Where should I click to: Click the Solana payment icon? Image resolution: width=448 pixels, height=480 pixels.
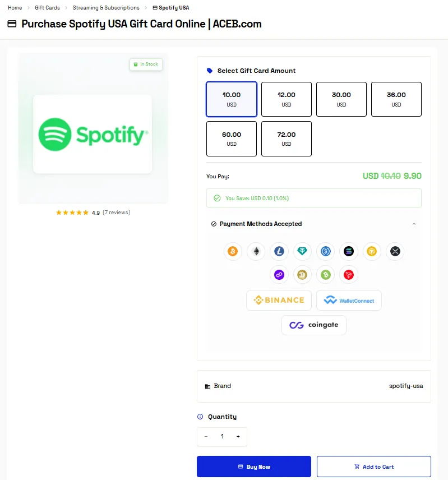pyautogui.click(x=349, y=252)
